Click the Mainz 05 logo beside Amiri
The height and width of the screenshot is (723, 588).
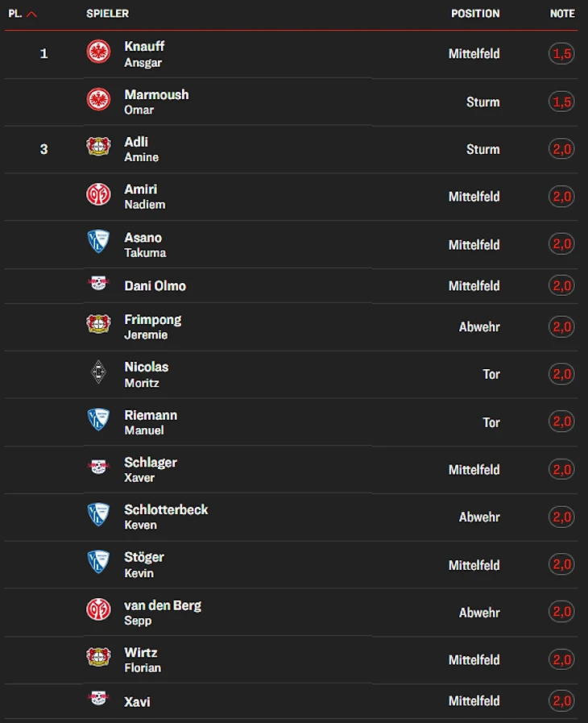click(98, 194)
